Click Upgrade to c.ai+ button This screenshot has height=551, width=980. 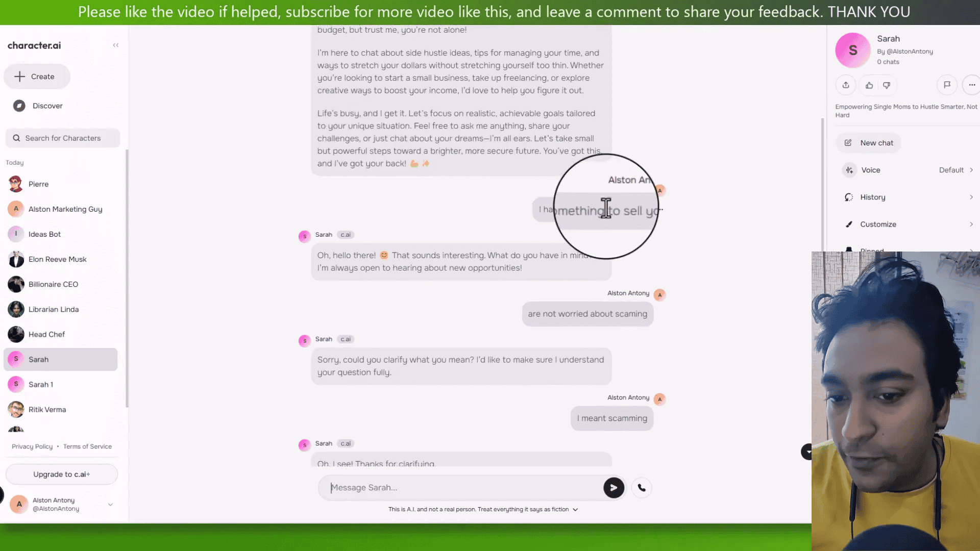tap(61, 473)
